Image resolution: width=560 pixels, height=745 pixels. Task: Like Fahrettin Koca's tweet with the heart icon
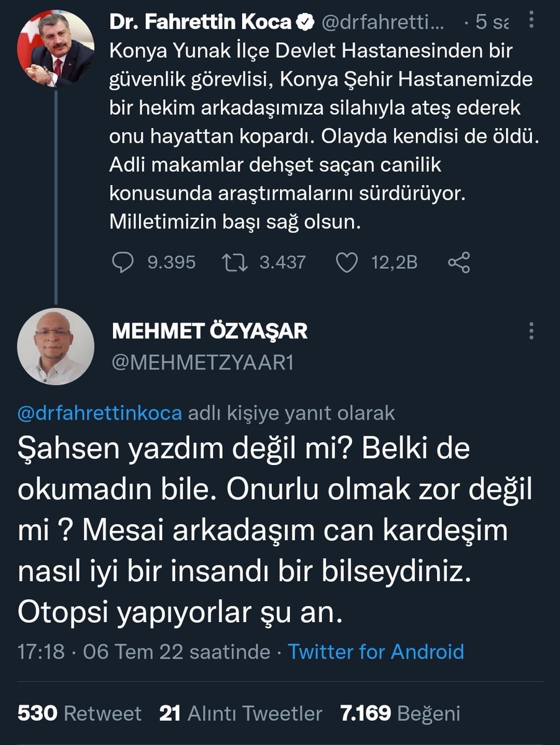pos(346,263)
